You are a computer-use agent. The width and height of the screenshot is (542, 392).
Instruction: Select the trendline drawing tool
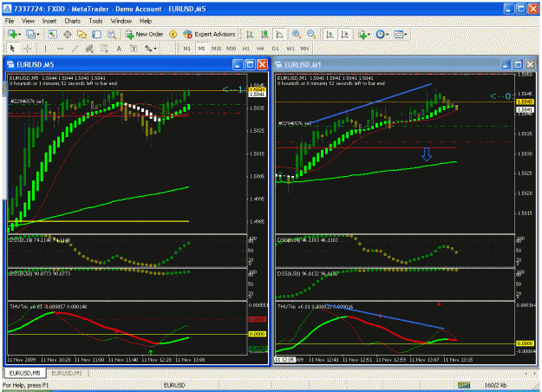75,49
